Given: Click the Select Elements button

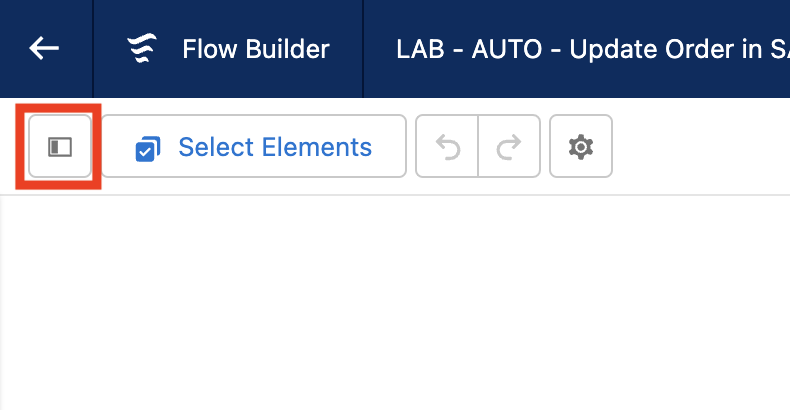Looking at the screenshot, I should point(253,147).
